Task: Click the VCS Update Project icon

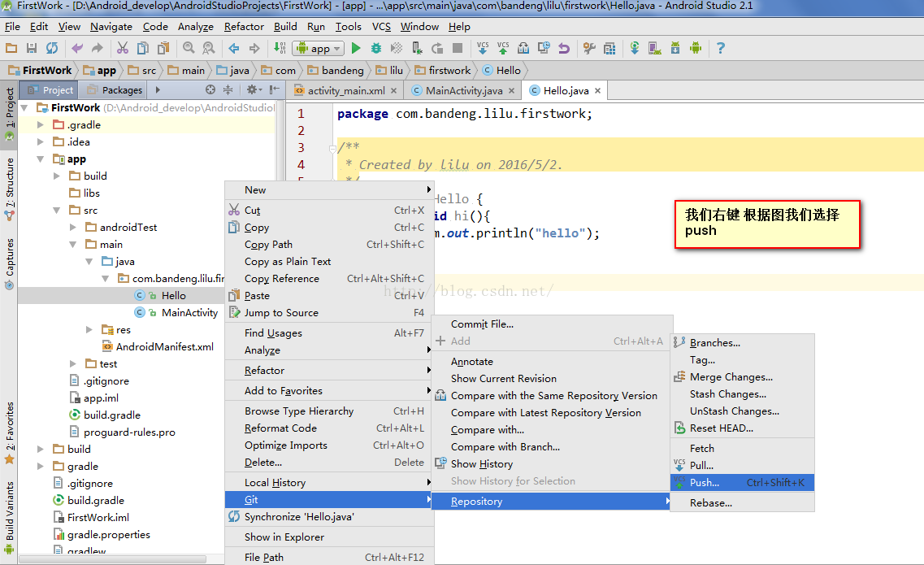Action: [x=483, y=49]
